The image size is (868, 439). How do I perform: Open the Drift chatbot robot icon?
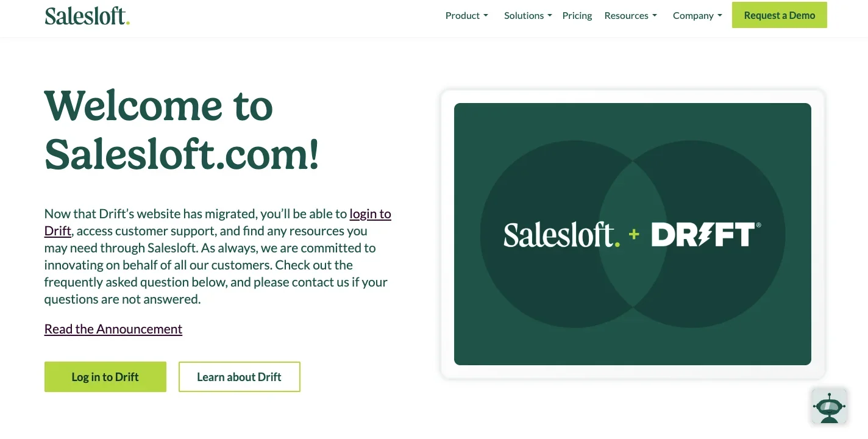click(x=830, y=406)
